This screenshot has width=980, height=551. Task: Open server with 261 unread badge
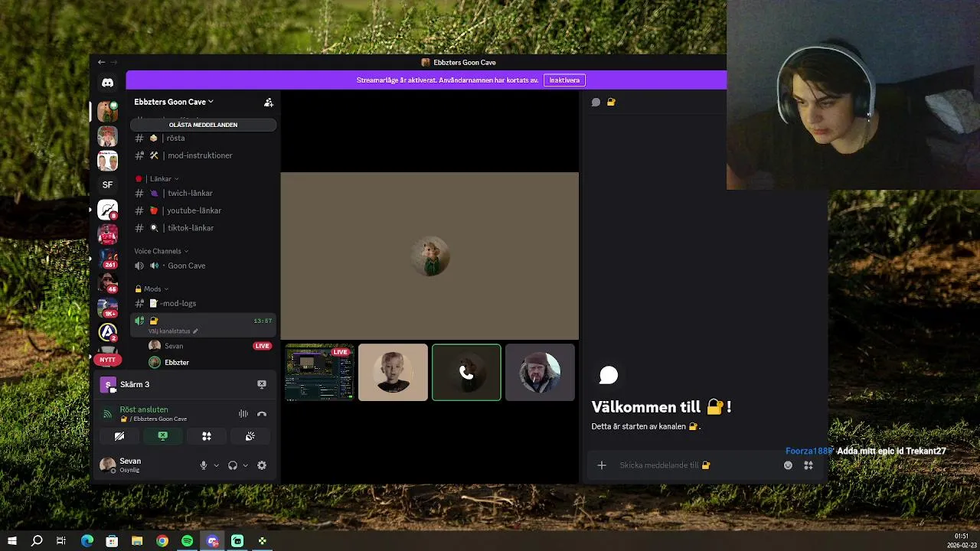[x=107, y=259]
